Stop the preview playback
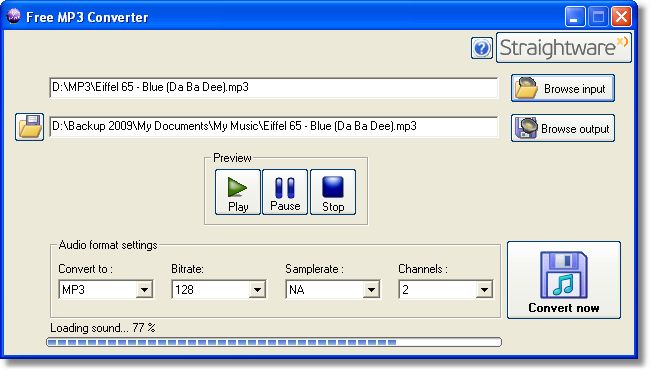 point(333,192)
